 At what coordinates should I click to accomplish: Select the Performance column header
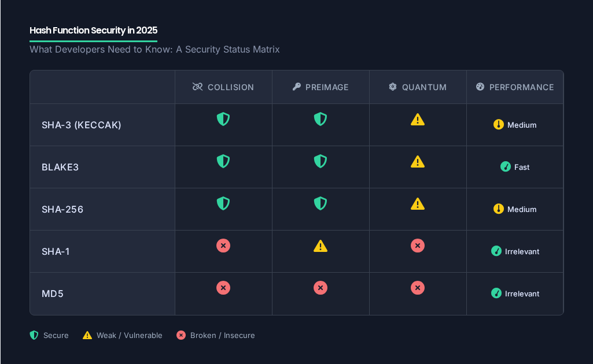515,87
